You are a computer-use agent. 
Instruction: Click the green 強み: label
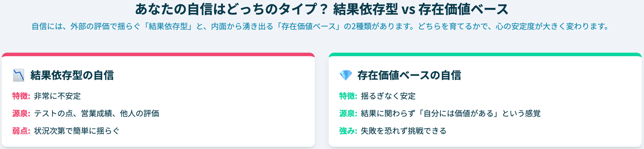coord(348,131)
